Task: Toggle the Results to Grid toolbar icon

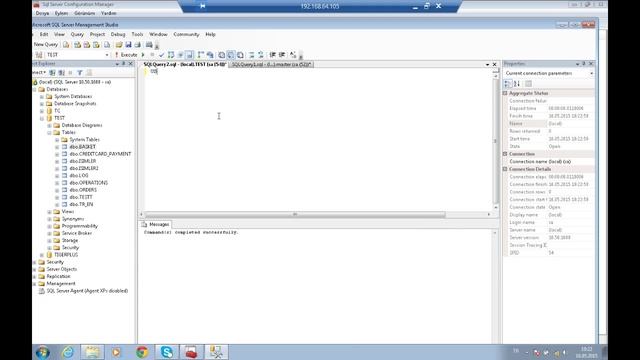Action: (231, 55)
